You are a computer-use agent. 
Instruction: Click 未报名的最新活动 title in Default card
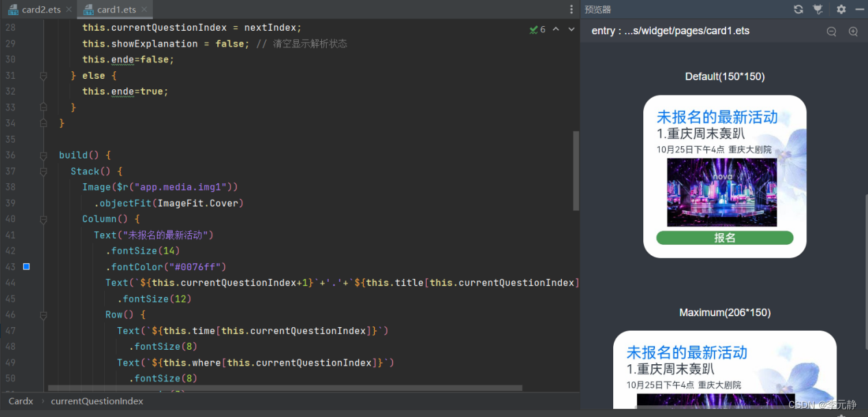(717, 117)
